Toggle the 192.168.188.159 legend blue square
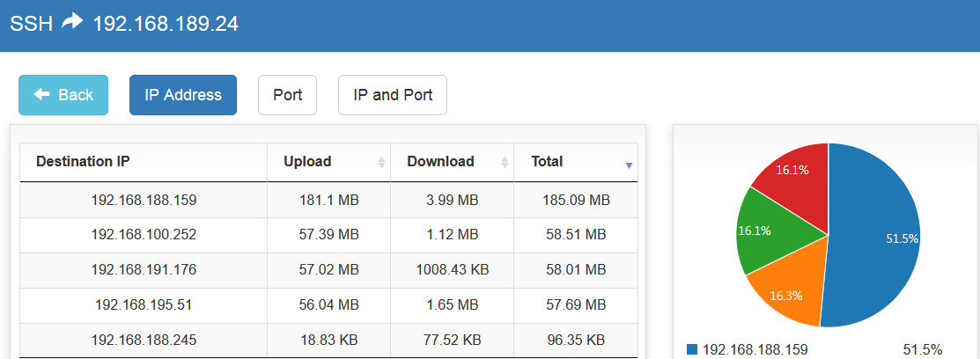This screenshot has height=359, width=980. coord(691,349)
